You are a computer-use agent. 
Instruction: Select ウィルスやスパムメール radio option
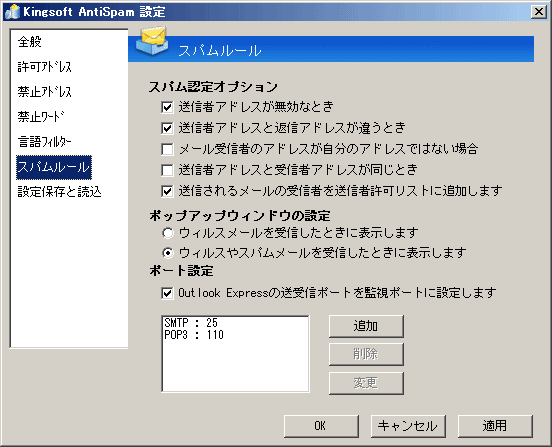point(168,253)
